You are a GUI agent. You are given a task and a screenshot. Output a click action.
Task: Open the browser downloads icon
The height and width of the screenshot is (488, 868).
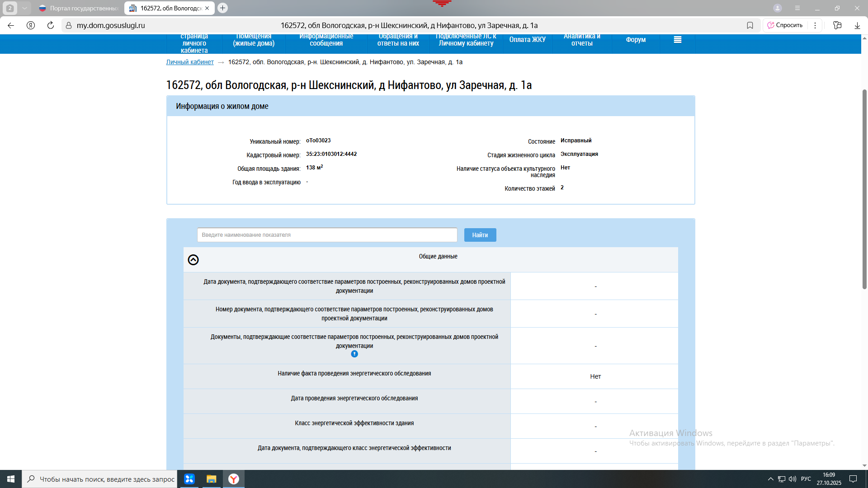857,25
